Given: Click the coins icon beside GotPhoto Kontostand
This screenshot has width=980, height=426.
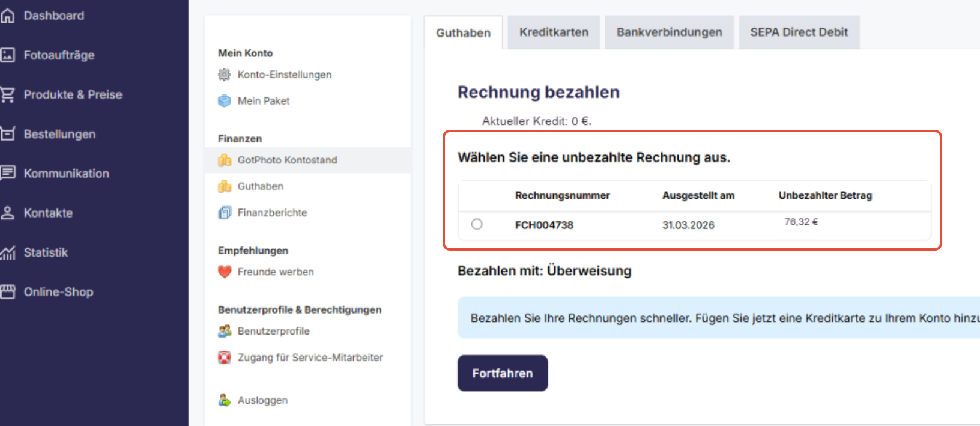Looking at the screenshot, I should pyautogui.click(x=224, y=160).
